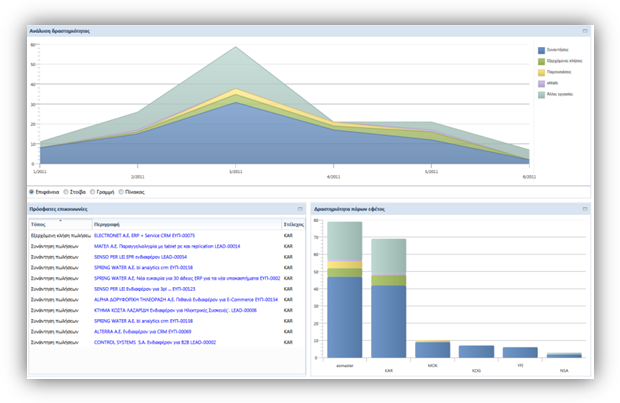
Task: Click KAR cell in the ELECTRONET row
Action: point(288,235)
